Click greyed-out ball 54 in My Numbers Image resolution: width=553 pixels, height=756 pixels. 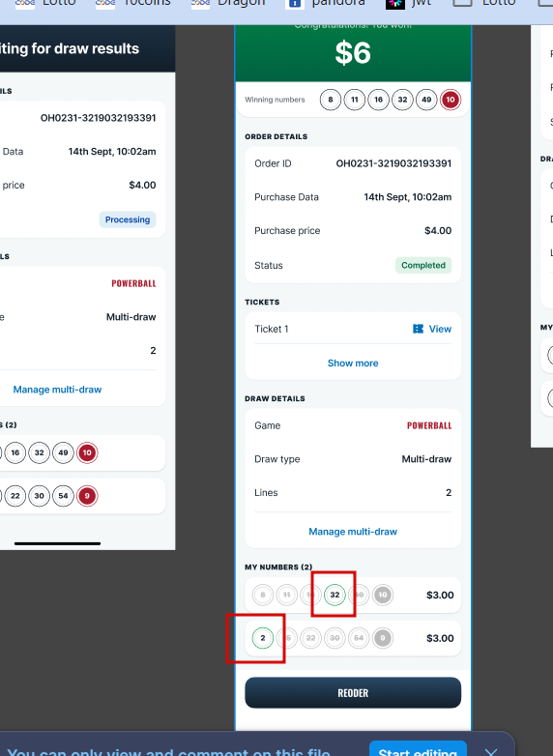[359, 638]
